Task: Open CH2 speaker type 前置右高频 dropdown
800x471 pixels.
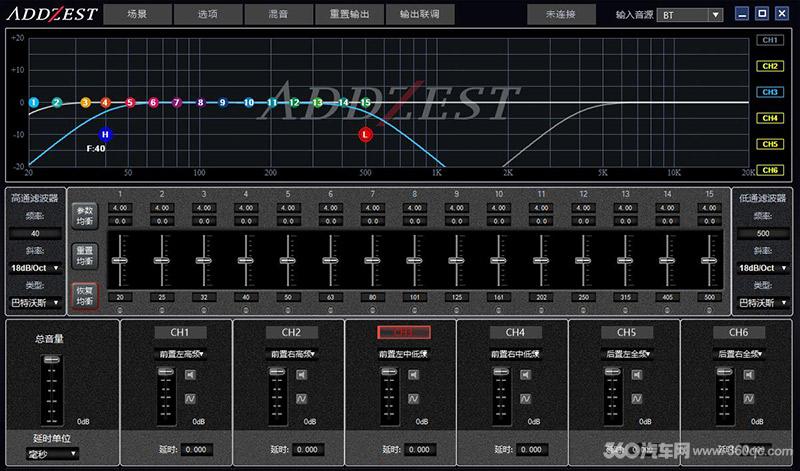Action: point(292,354)
